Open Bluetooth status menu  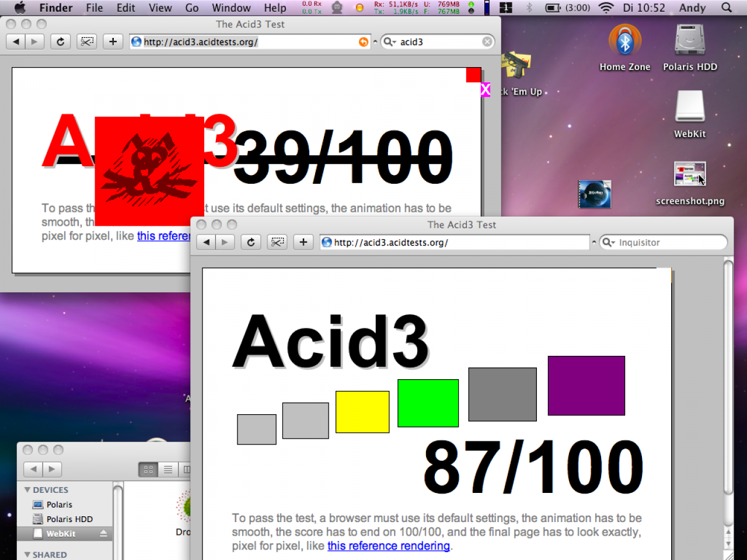tap(529, 8)
